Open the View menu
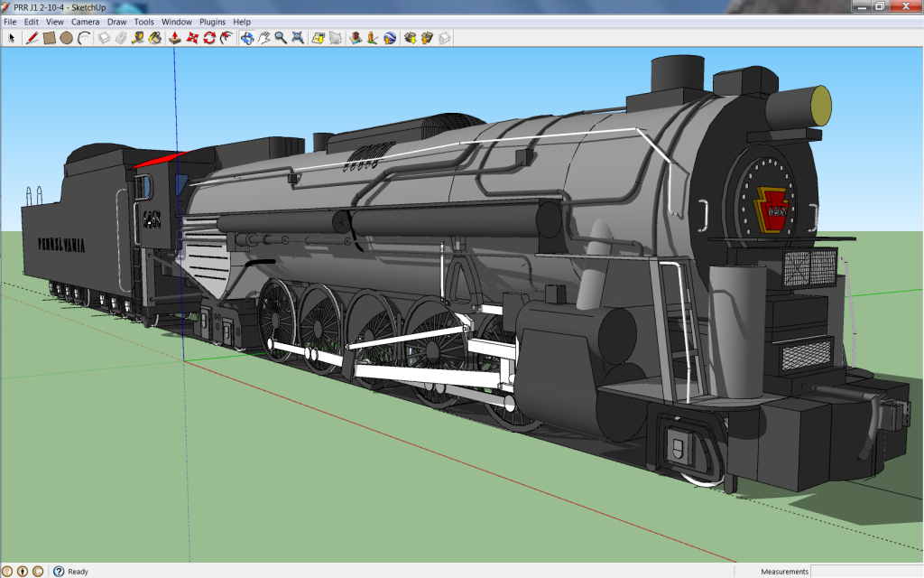This screenshot has height=578, width=924. tap(55, 22)
